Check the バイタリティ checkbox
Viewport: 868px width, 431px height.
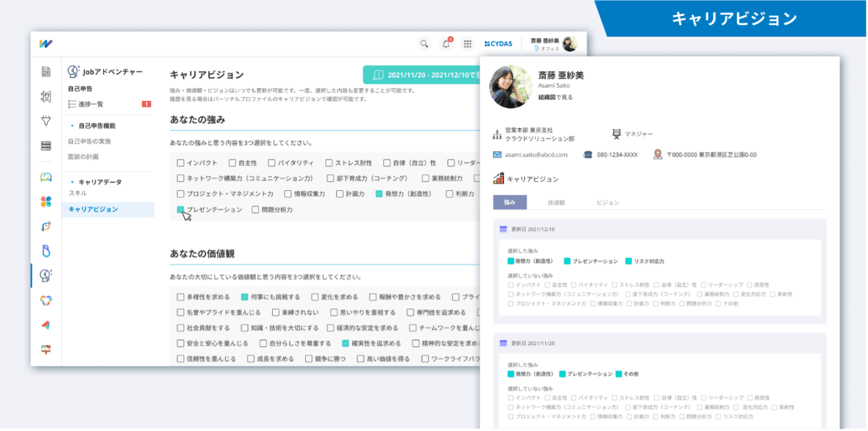(x=271, y=163)
